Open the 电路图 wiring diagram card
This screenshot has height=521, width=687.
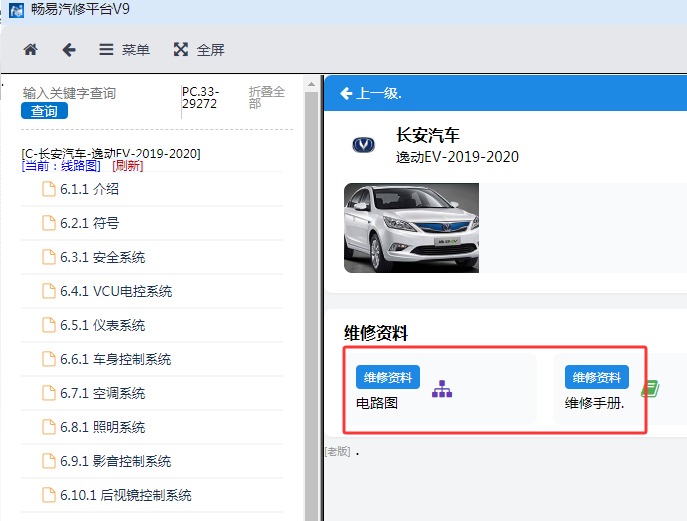pos(440,389)
